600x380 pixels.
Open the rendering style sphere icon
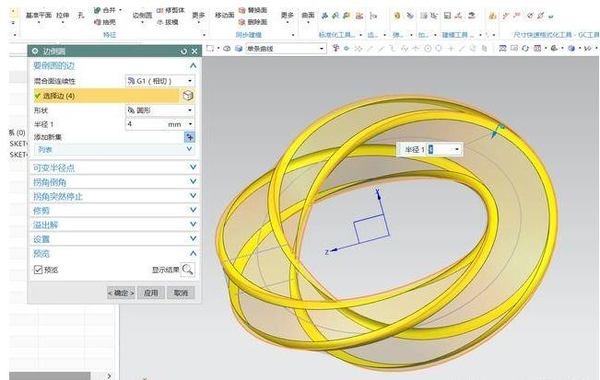572,49
